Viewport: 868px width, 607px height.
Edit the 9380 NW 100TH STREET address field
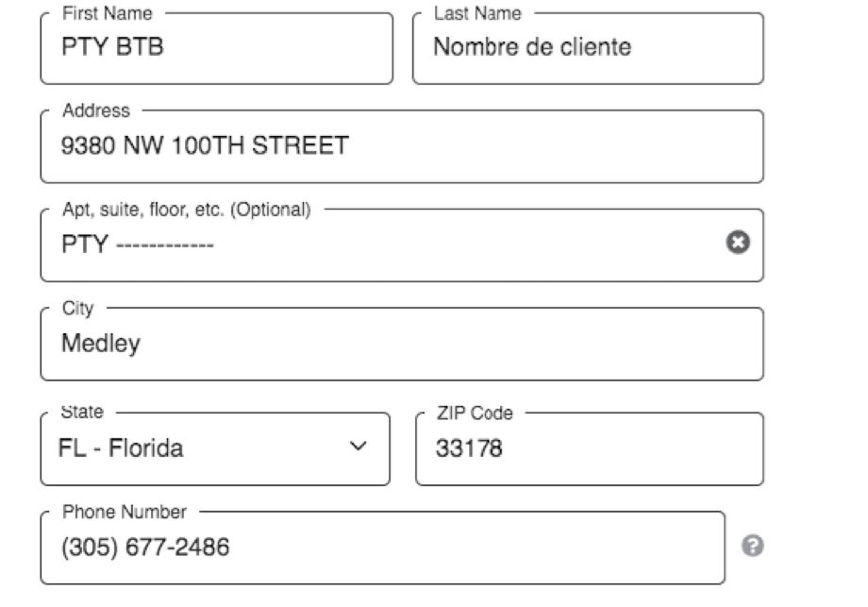tap(402, 146)
